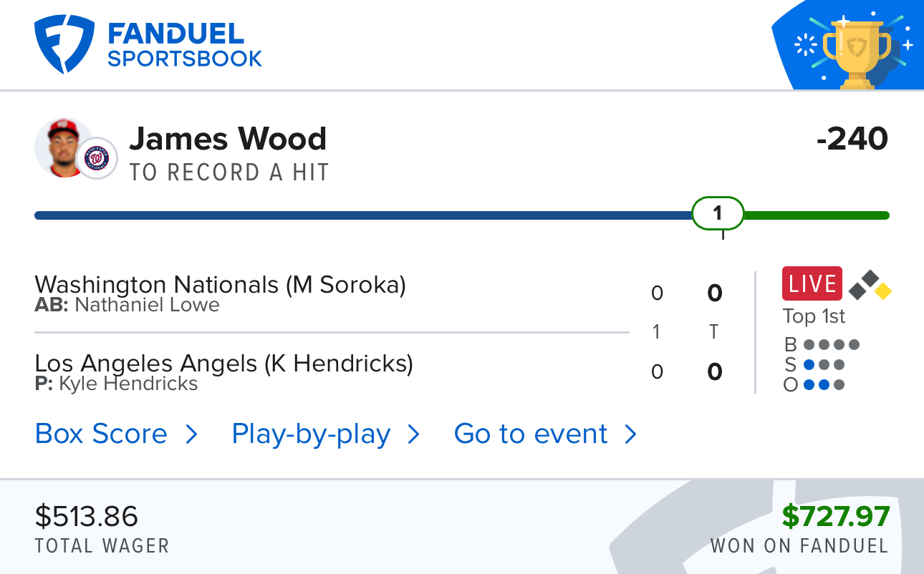Viewport: 924px width, 574px height.
Task: Click the red LIVE badge
Action: pos(812,284)
